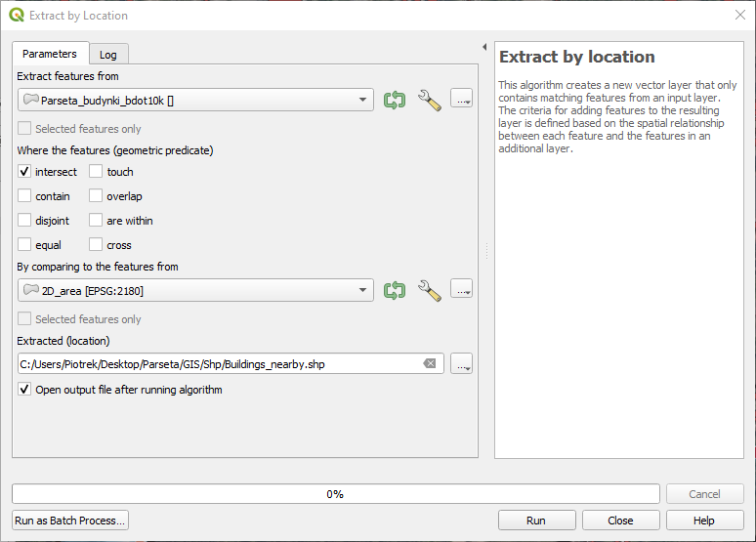Viewport: 756px width, 542px height.
Task: Open wrench options for 2D_area layer
Action: (429, 290)
